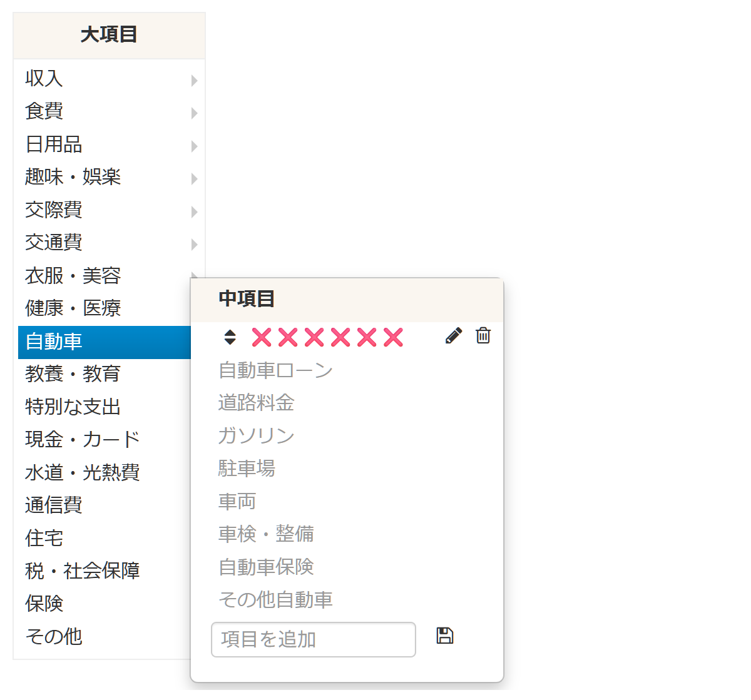
Task: Expand the 交通費 submenu arrow
Action: coord(194,245)
